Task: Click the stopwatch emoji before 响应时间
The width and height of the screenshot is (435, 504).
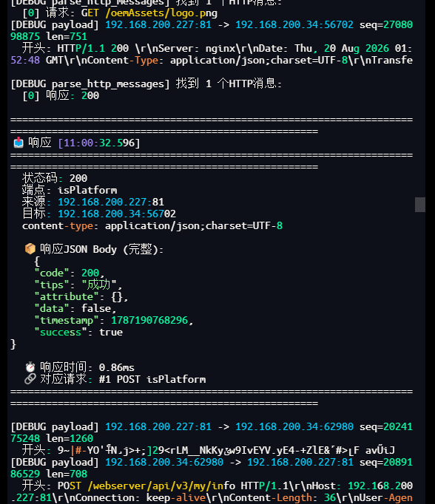Action: [30, 367]
